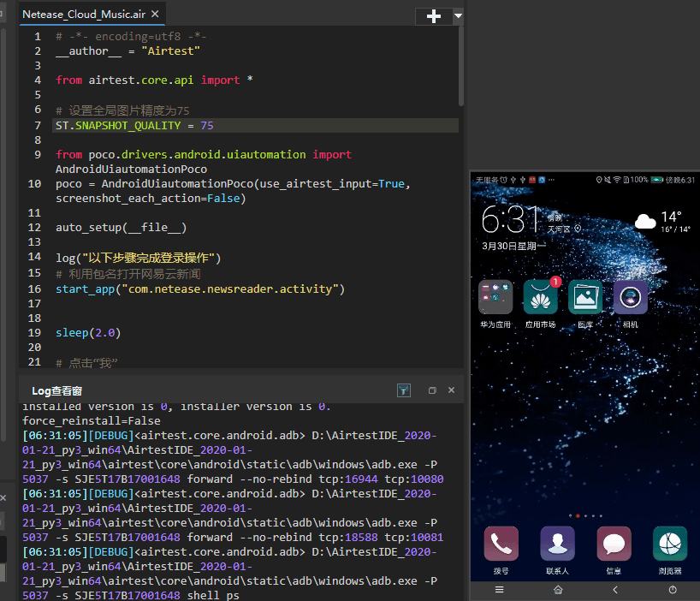Screen dimensions: 700x601
Task: Open the Messages app in the phone dock
Action: coord(614,544)
